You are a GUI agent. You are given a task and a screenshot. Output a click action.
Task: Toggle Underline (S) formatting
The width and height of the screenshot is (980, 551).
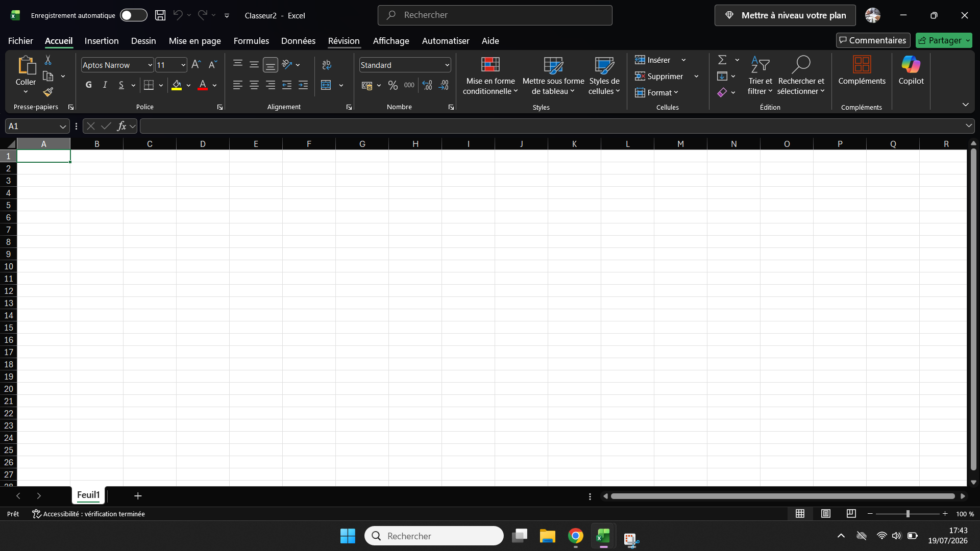point(121,85)
